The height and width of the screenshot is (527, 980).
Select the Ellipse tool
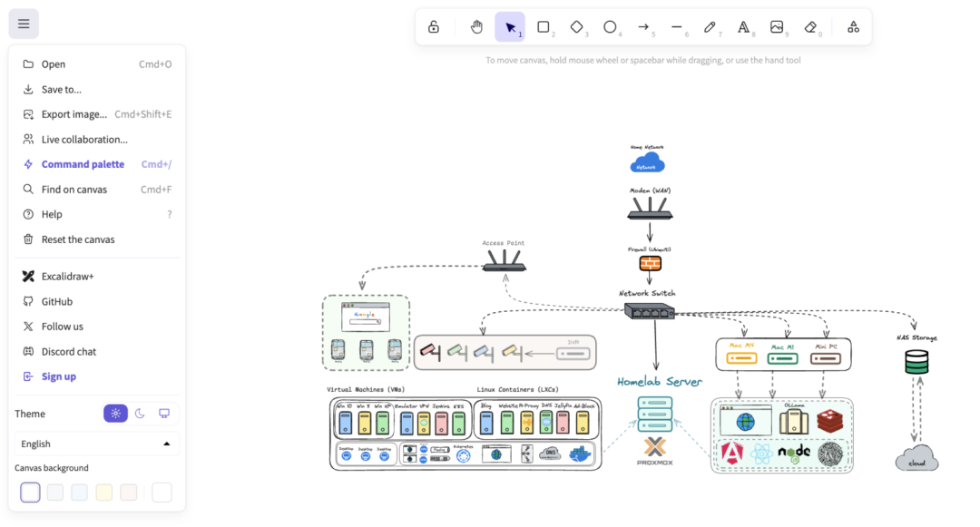pos(612,26)
